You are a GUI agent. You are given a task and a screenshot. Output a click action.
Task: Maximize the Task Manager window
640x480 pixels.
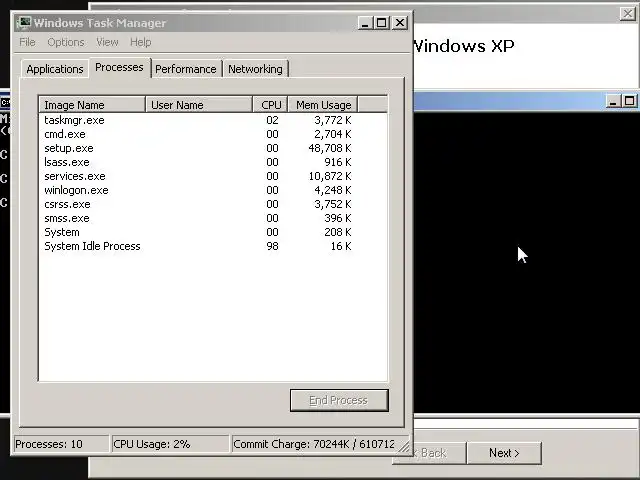point(382,23)
